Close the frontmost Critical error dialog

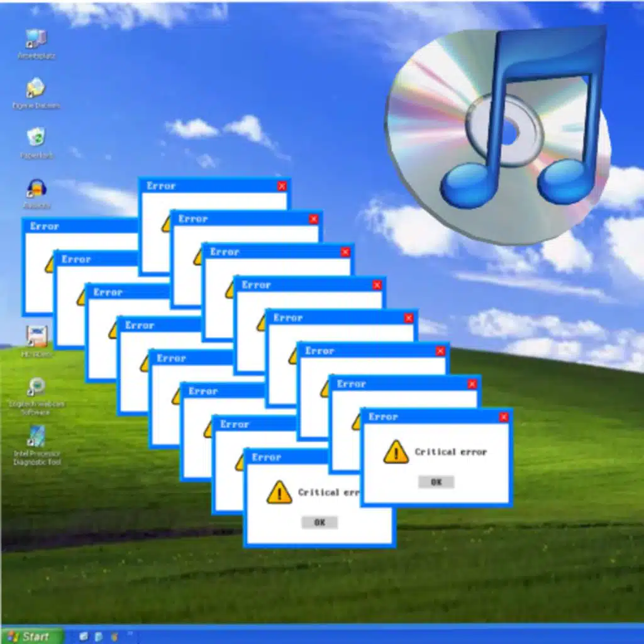pos(503,417)
